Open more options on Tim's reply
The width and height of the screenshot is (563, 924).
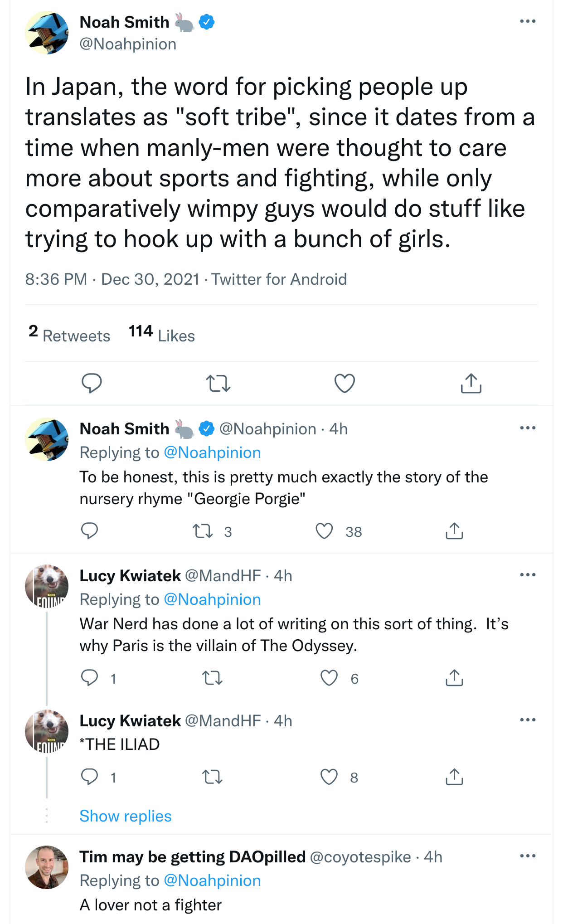pyautogui.click(x=528, y=856)
